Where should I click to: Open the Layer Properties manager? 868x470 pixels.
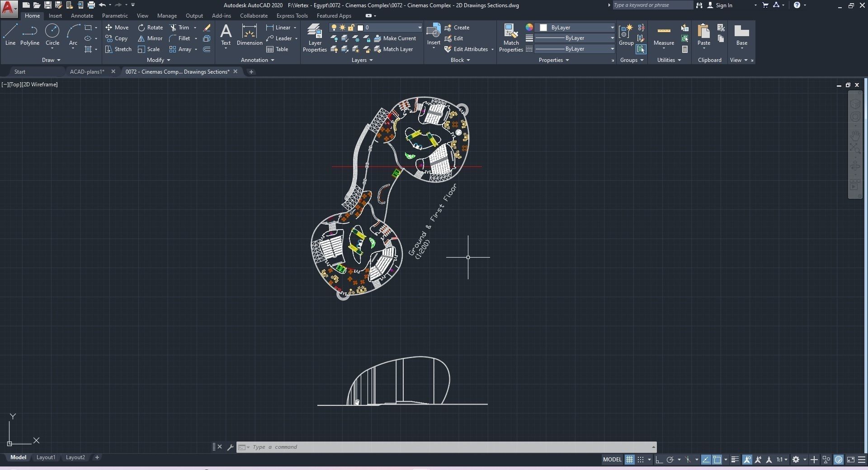tap(315, 38)
